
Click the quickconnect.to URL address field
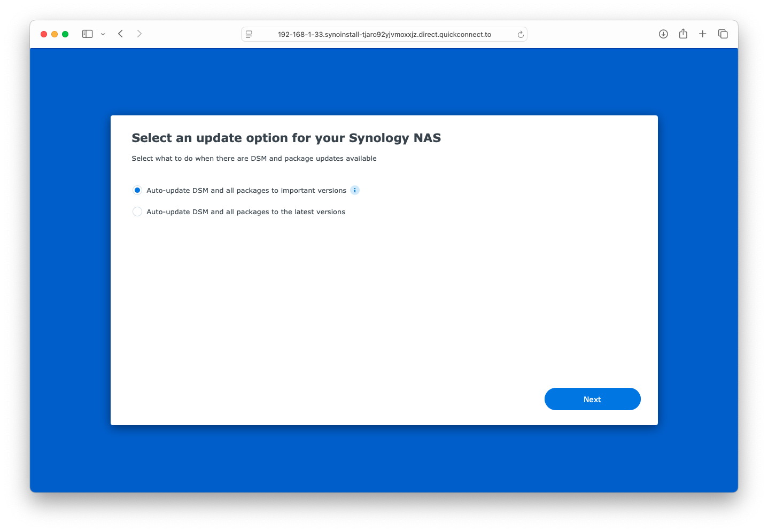click(x=384, y=34)
